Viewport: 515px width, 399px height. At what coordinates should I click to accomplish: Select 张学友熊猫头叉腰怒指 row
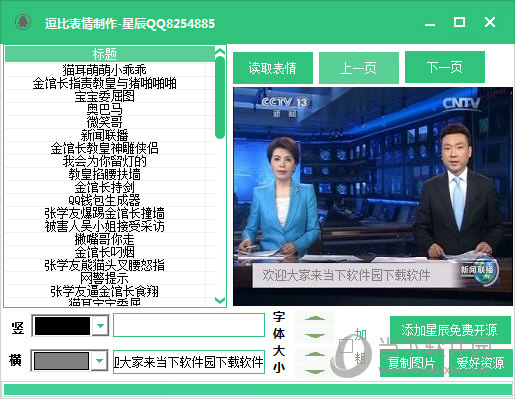pos(104,265)
